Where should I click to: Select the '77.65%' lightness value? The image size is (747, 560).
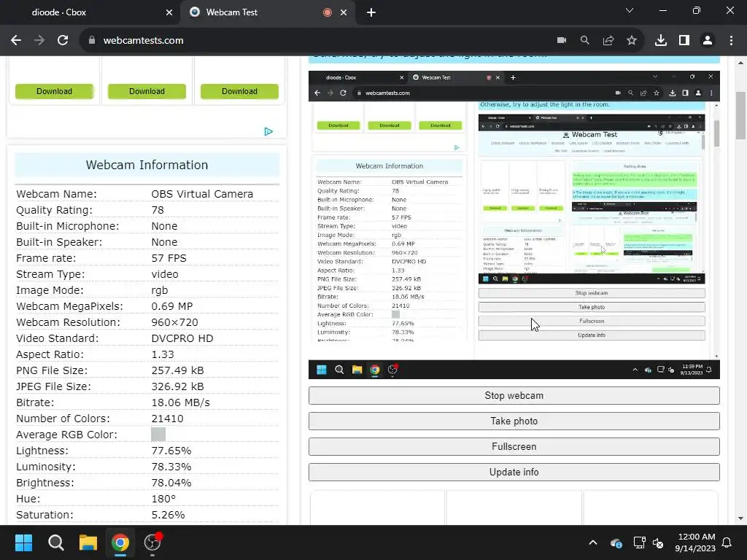point(171,451)
